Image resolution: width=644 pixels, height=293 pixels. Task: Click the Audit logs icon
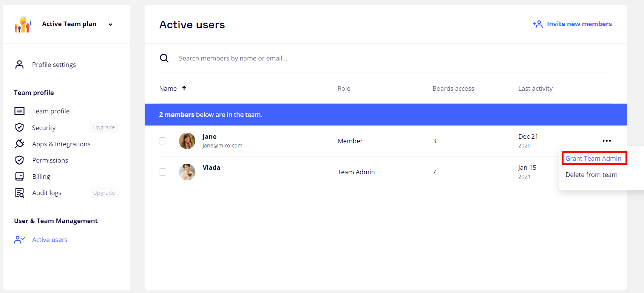[x=19, y=193]
